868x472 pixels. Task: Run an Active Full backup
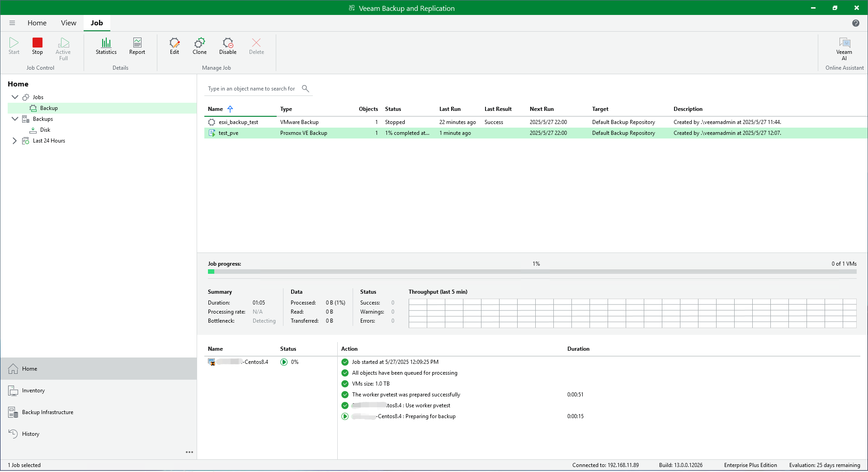click(x=63, y=49)
